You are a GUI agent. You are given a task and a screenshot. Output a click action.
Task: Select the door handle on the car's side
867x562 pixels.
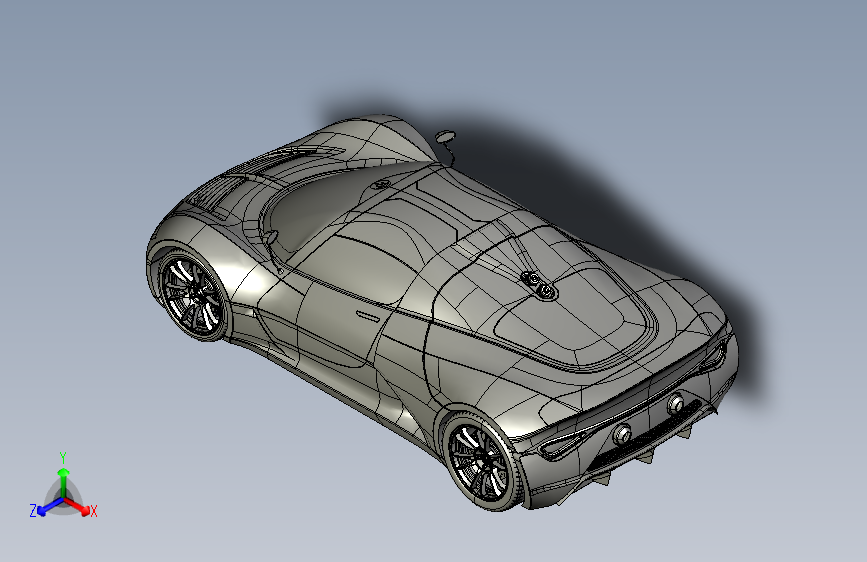[368, 316]
